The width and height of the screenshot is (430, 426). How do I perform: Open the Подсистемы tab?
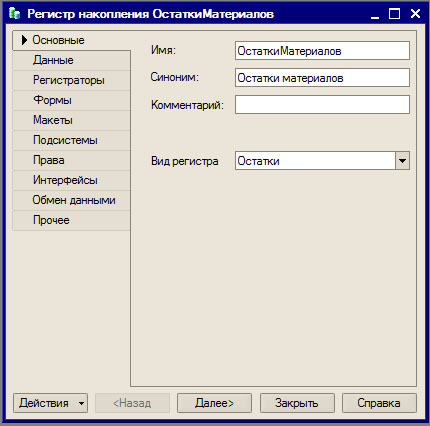tap(71, 140)
